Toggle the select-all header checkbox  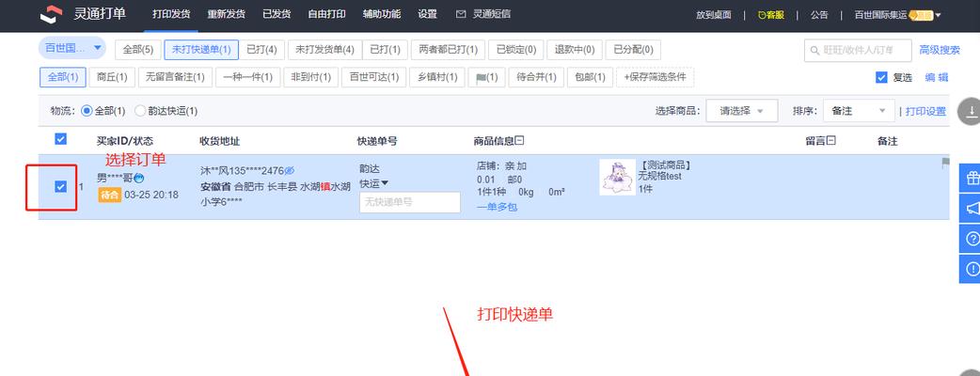60,139
